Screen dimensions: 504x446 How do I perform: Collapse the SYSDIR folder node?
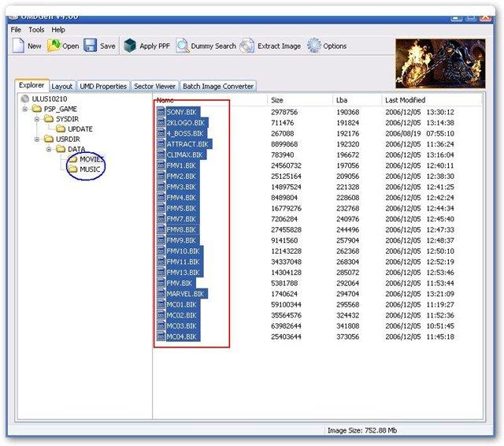37,119
